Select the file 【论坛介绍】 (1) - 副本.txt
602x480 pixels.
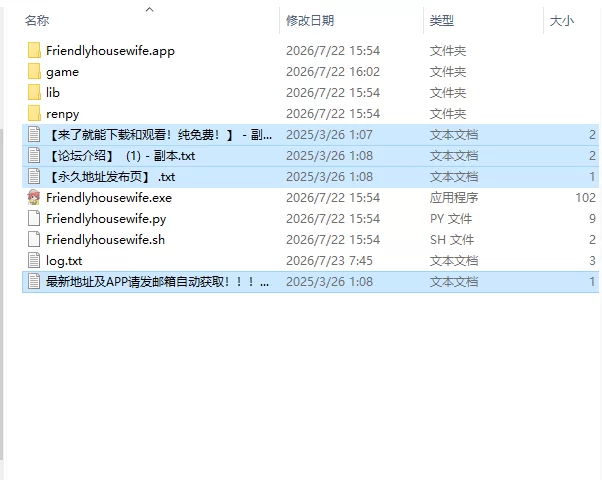pos(121,156)
